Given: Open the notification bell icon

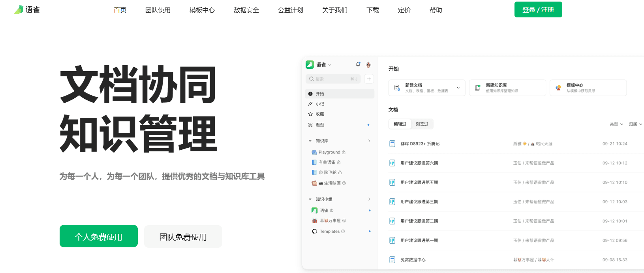Looking at the screenshot, I should pos(358,64).
